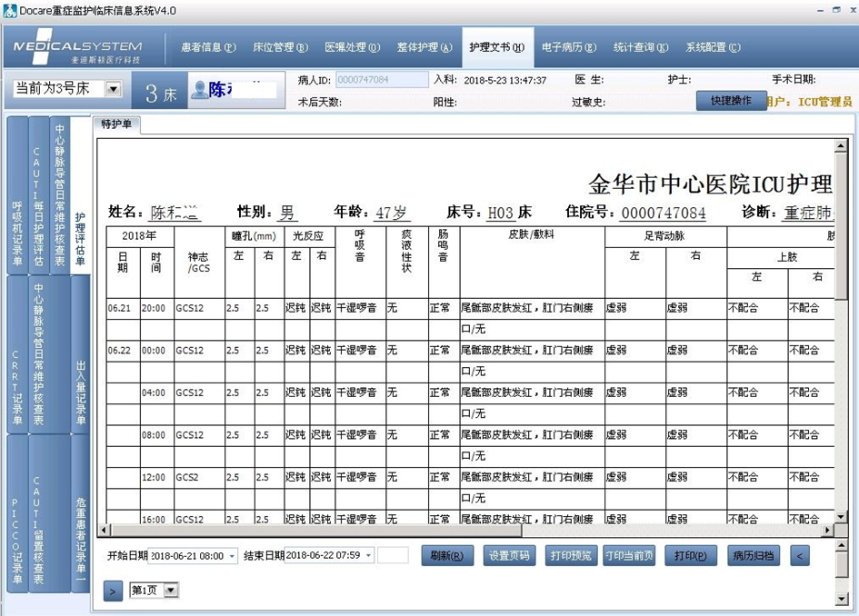Click the 打印(P) button
Image resolution: width=859 pixels, height=616 pixels.
pos(690,556)
